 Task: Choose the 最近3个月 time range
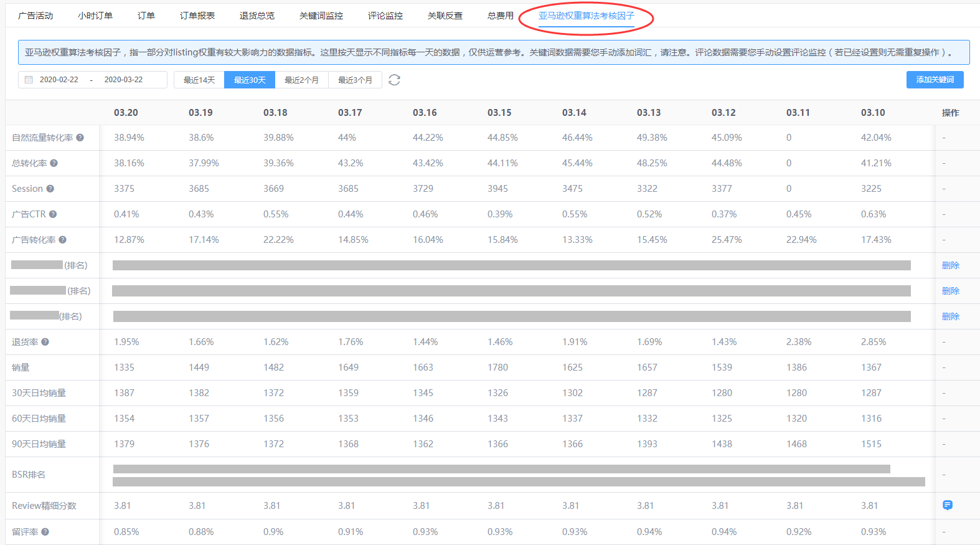click(355, 80)
